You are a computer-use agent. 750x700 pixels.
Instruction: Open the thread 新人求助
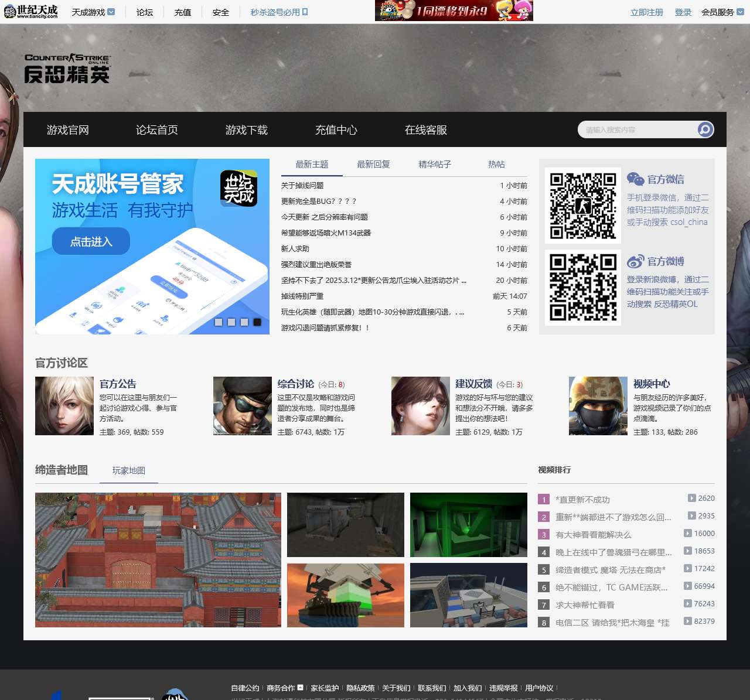click(x=295, y=249)
